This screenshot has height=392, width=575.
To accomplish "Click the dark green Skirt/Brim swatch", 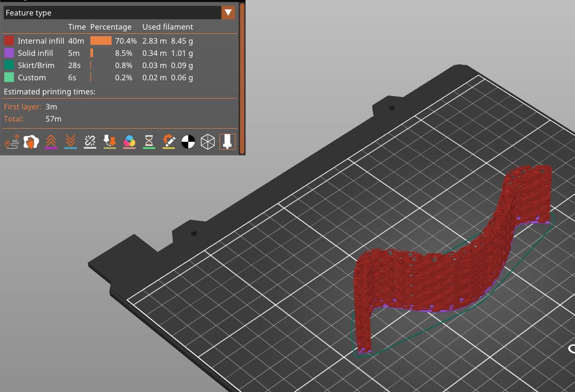I will pyautogui.click(x=9, y=65).
